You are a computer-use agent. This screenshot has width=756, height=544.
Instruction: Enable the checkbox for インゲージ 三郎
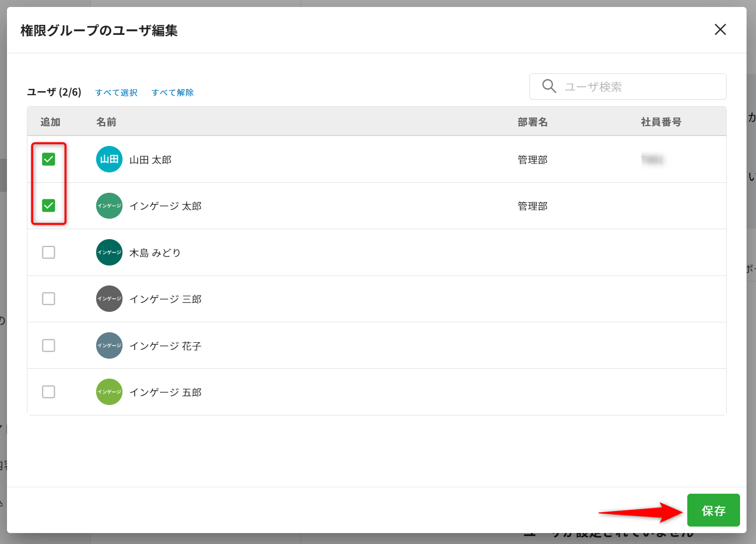[49, 299]
